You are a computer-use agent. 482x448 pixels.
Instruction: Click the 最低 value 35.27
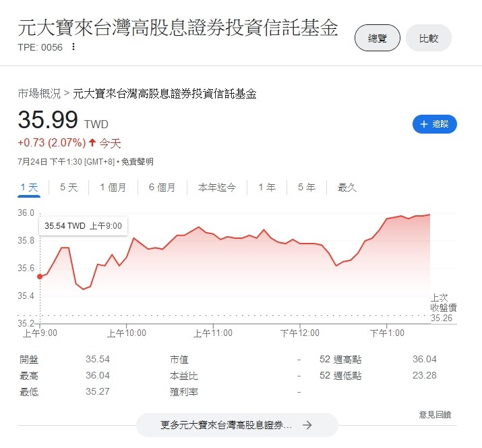point(98,392)
